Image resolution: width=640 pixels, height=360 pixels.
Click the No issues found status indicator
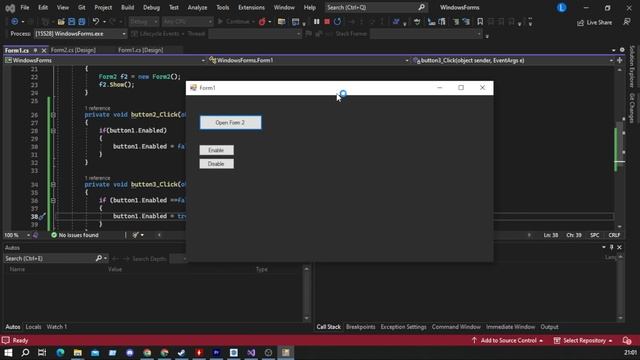75,235
